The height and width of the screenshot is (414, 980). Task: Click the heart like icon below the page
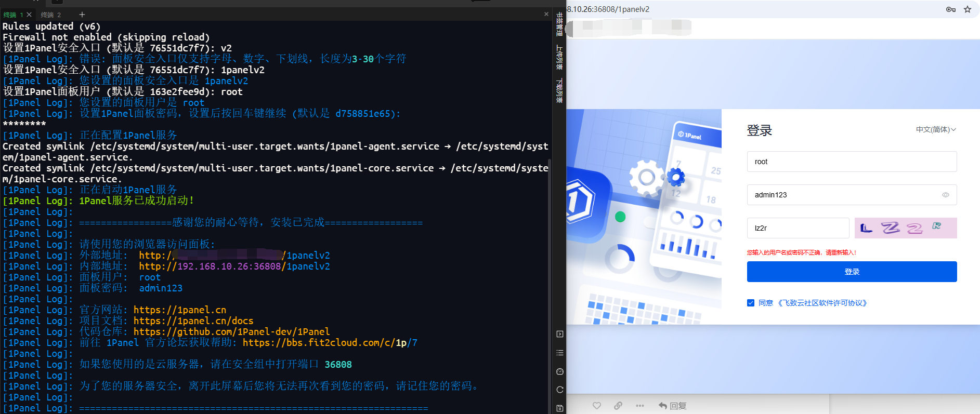click(x=597, y=406)
